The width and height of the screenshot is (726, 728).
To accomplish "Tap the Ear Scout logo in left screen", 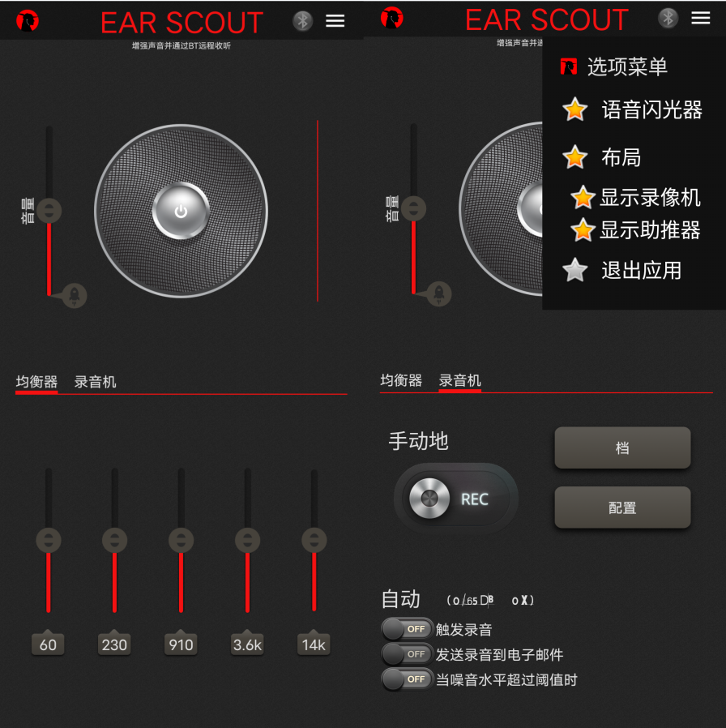I will [28, 21].
